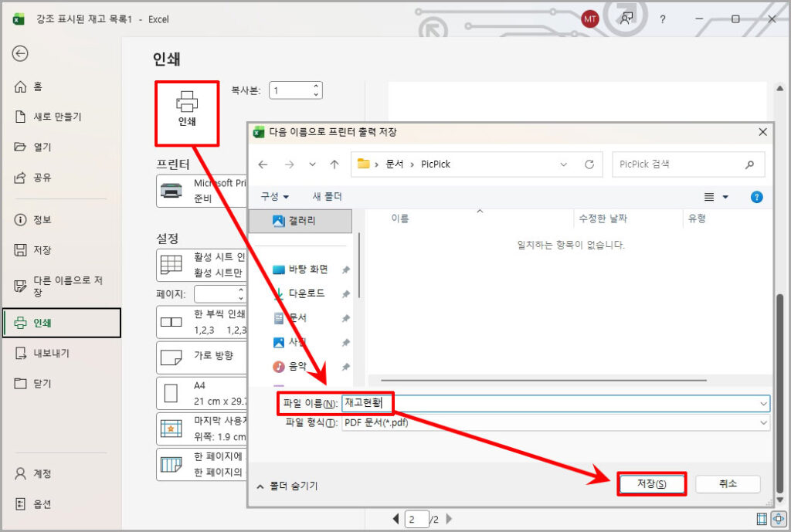Click the back arrow to exit backstage view
791x532 pixels.
click(x=20, y=53)
